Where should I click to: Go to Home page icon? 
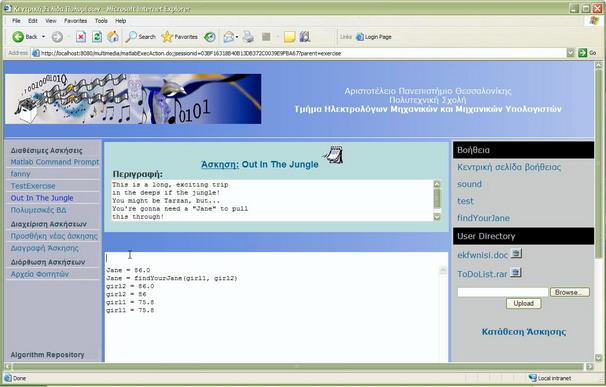[x=113, y=37]
